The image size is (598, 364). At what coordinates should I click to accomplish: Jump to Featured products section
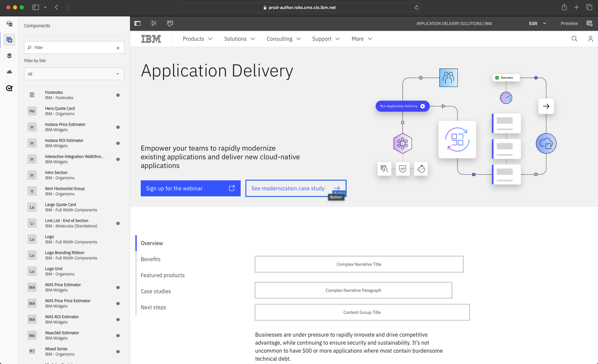(x=162, y=275)
